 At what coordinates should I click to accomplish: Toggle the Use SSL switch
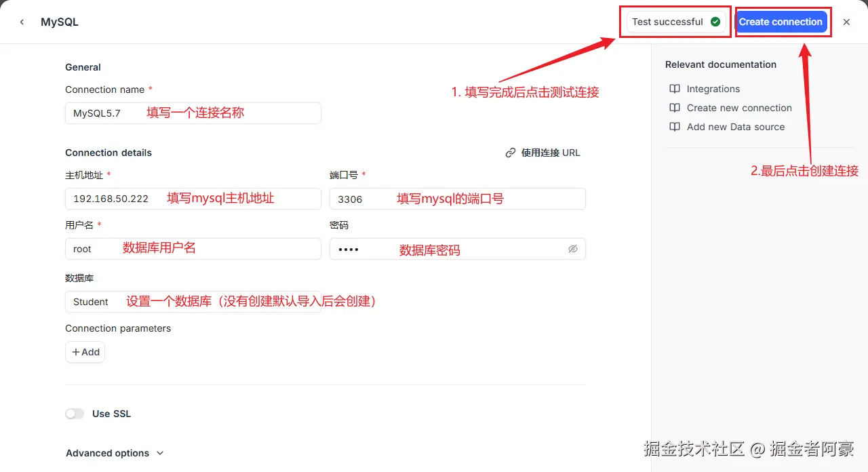(x=75, y=414)
